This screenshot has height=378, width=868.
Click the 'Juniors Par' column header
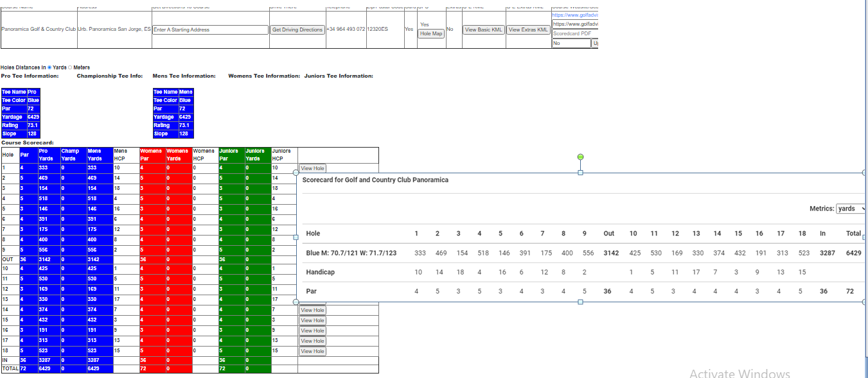click(231, 155)
